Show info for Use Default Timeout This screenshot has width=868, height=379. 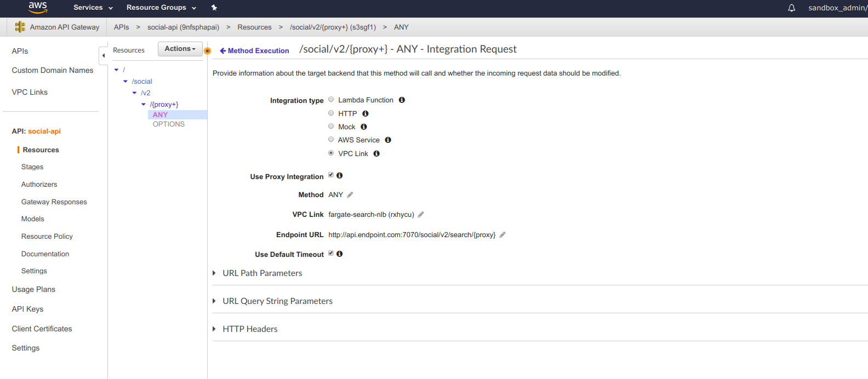pyautogui.click(x=340, y=254)
